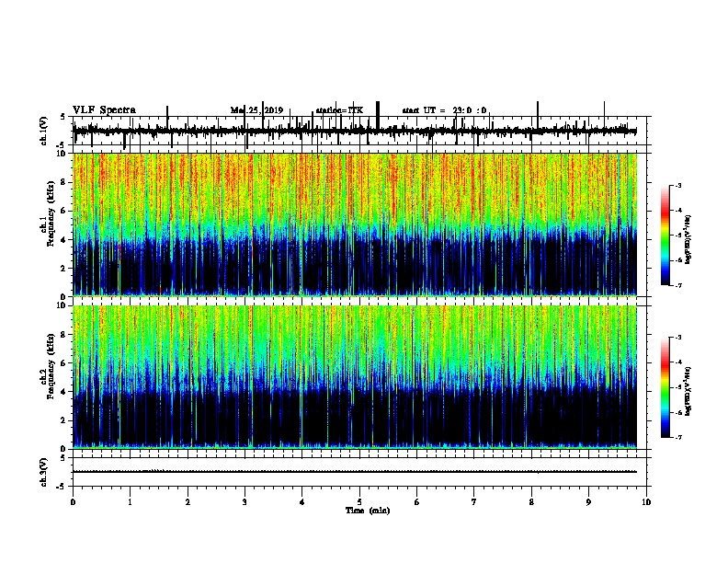This screenshot has width=728, height=563.
Task: Click the '0' tick on the Time axis
Action: [73, 502]
